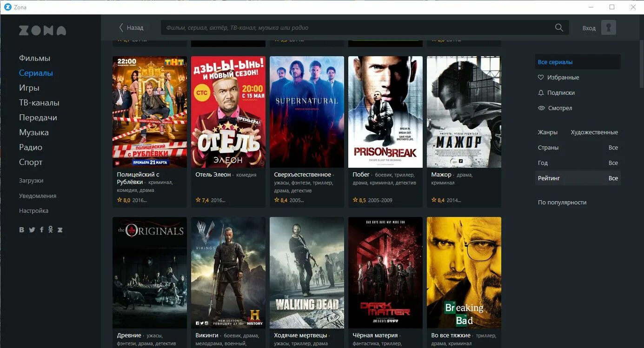644x348 pixels.
Task: Click the title Ходячие мертвецы
Action: [x=301, y=335]
